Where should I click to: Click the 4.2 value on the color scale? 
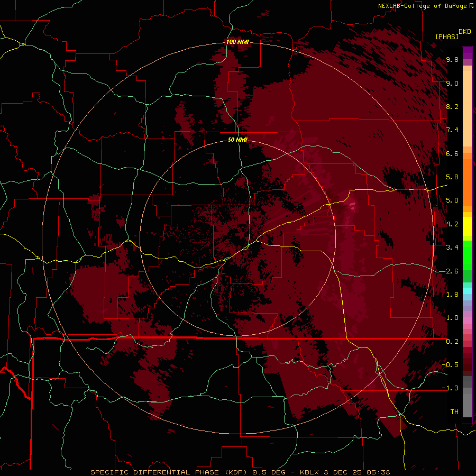click(x=452, y=224)
